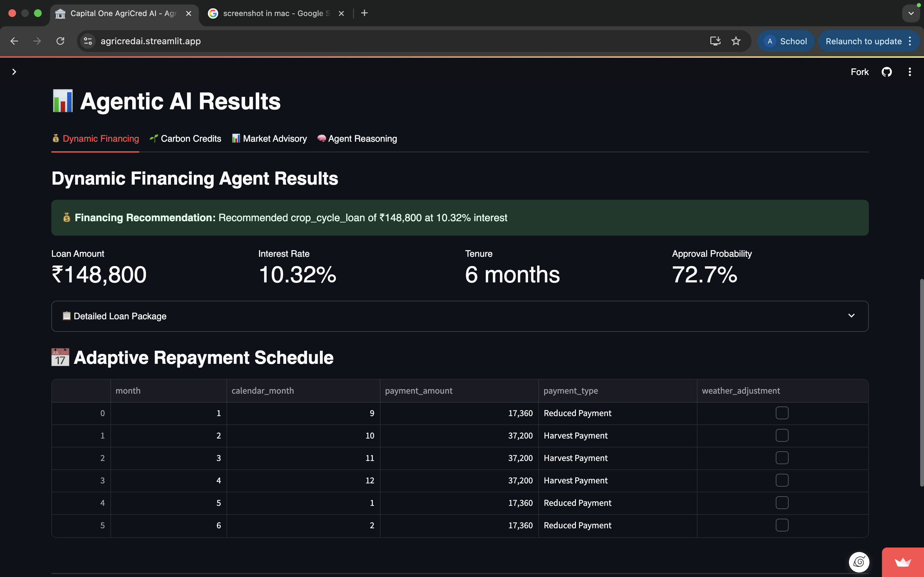Click the red Streamlit crown badge
The width and height of the screenshot is (924, 577).
pyautogui.click(x=903, y=562)
